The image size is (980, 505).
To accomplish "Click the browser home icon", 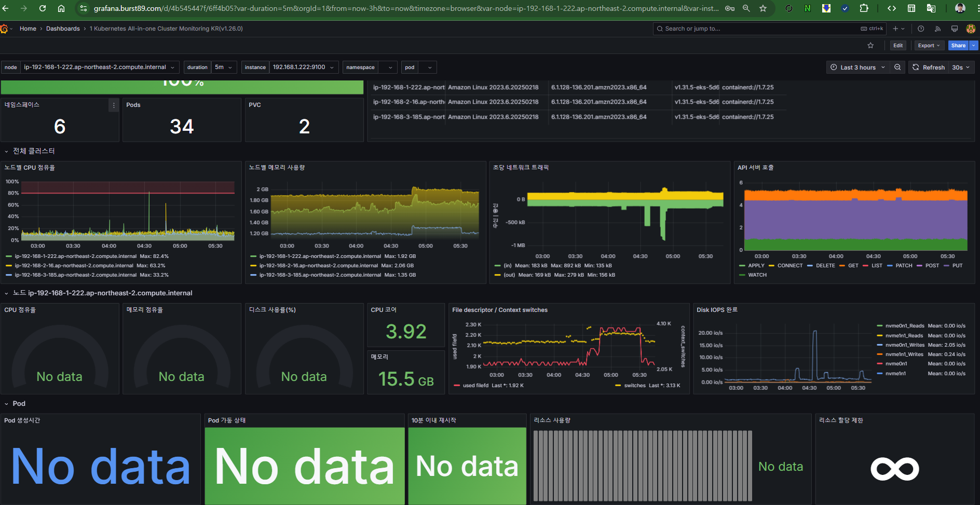I will tap(61, 8).
